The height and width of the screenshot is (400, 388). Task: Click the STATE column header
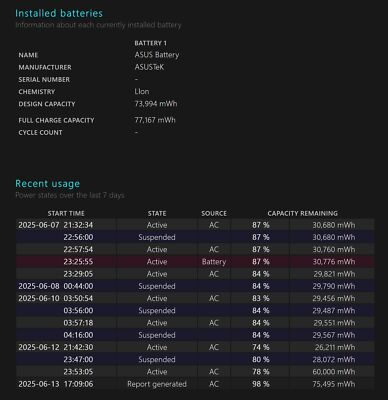pyautogui.click(x=157, y=213)
